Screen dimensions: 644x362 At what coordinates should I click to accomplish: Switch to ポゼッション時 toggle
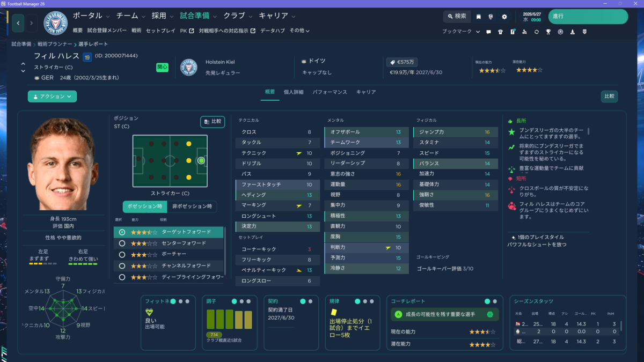(x=145, y=206)
